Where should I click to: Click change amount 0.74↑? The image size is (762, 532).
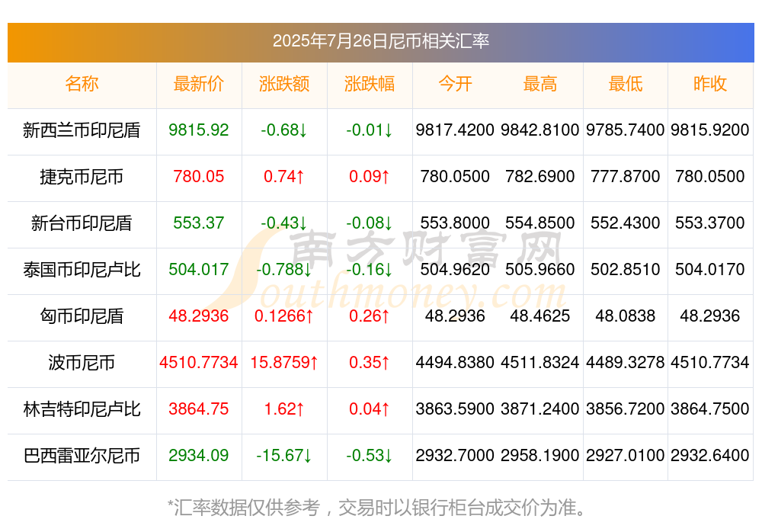[x=283, y=177]
